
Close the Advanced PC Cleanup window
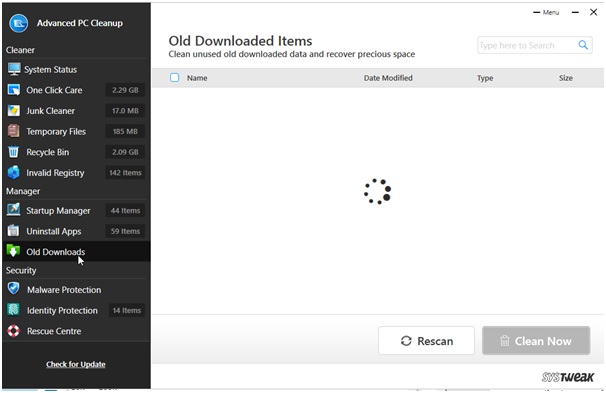(x=593, y=12)
